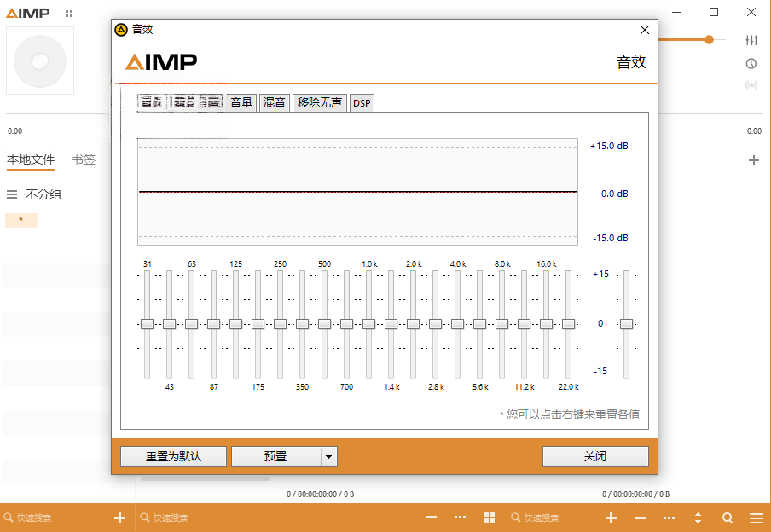The image size is (771, 532).
Task: Select the * playlist item
Action: (21, 220)
